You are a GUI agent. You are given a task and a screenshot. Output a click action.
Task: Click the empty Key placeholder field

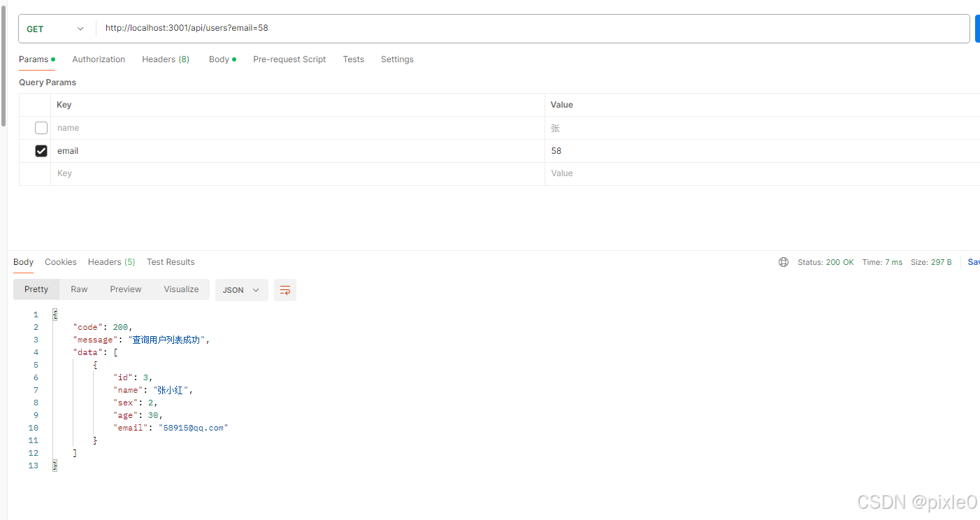(x=298, y=173)
